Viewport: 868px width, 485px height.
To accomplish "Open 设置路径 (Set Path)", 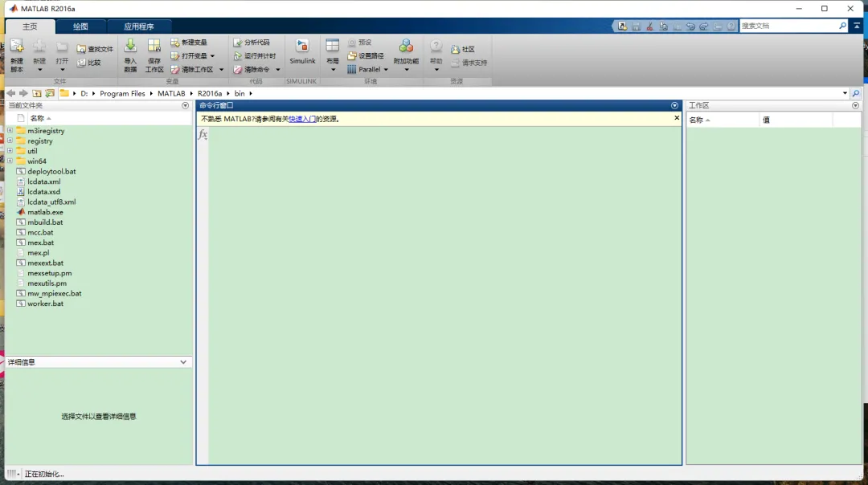I will point(366,56).
